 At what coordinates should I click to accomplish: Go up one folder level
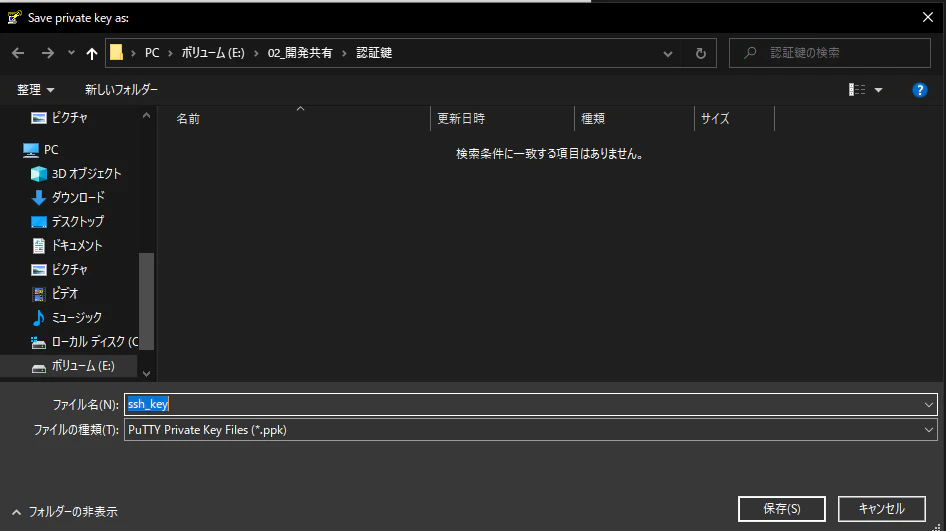pyautogui.click(x=92, y=53)
